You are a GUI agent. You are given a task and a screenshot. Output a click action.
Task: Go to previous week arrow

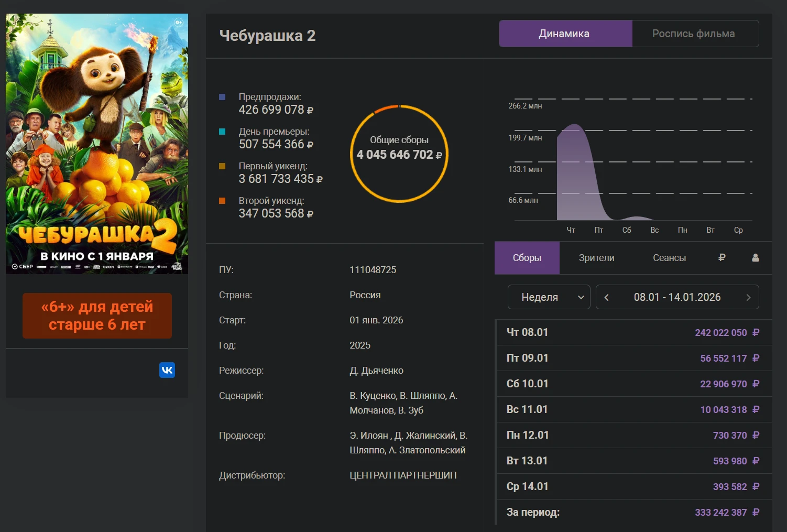point(607,297)
